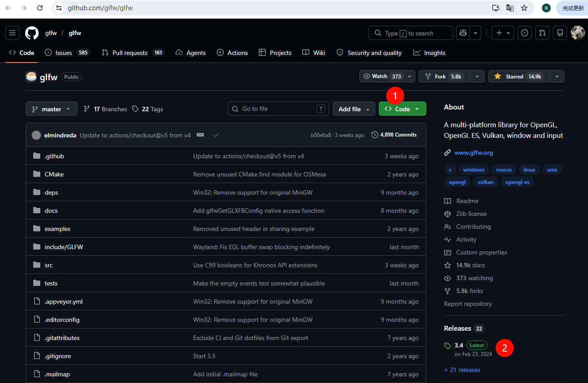Open the Copilot dropdown arrow
The height and width of the screenshot is (383, 588).
click(475, 33)
